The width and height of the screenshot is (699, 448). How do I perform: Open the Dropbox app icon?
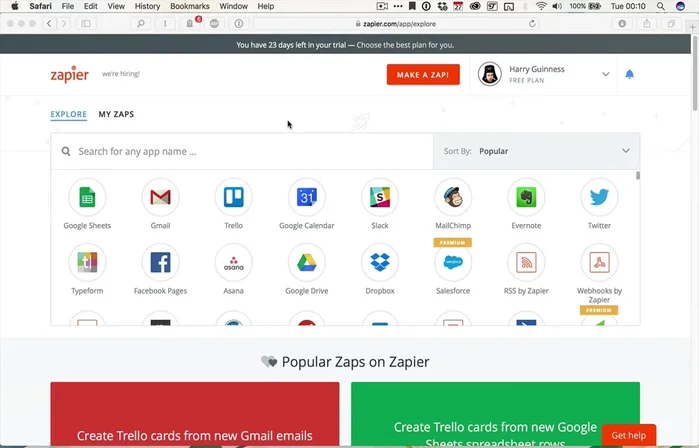pyautogui.click(x=380, y=263)
